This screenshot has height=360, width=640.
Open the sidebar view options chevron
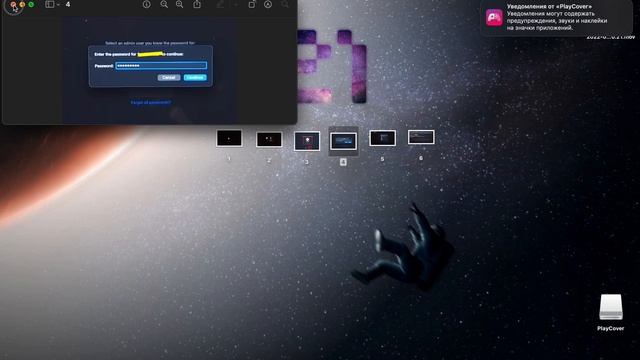58,4
